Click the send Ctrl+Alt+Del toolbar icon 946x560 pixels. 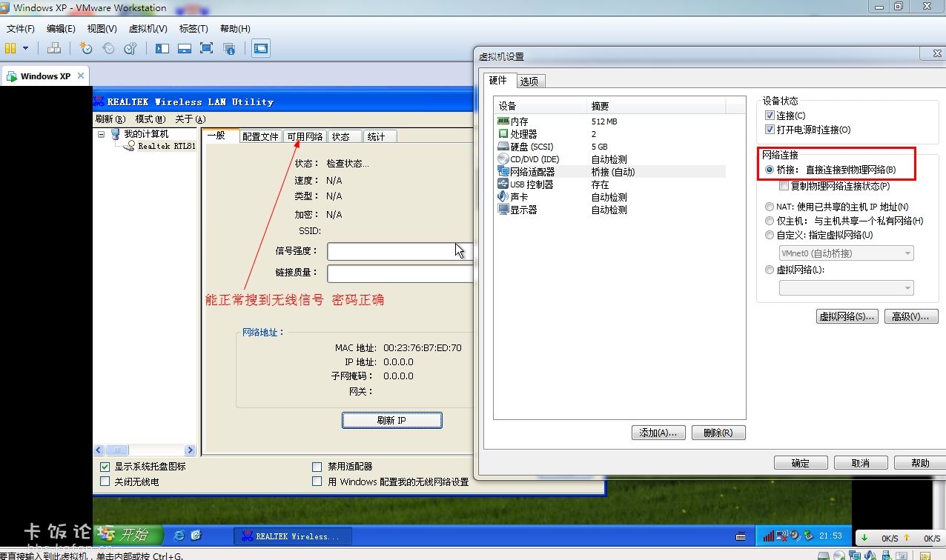pyautogui.click(x=54, y=48)
